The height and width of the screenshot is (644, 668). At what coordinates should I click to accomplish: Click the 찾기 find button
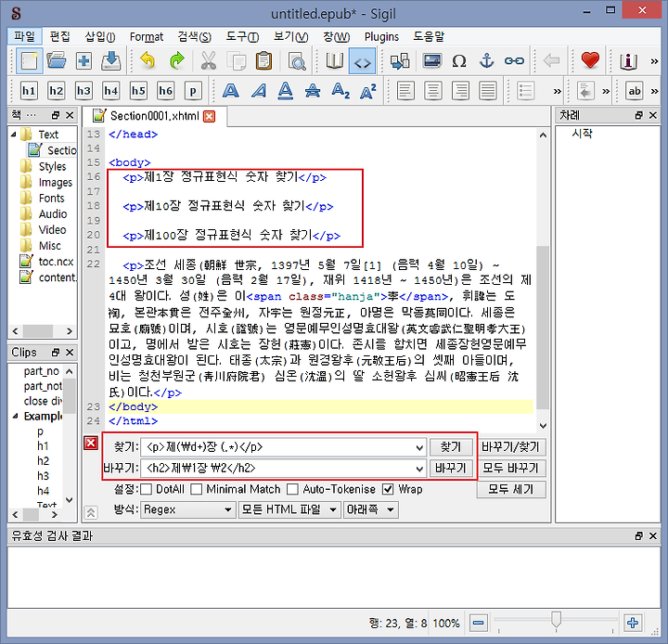(451, 447)
